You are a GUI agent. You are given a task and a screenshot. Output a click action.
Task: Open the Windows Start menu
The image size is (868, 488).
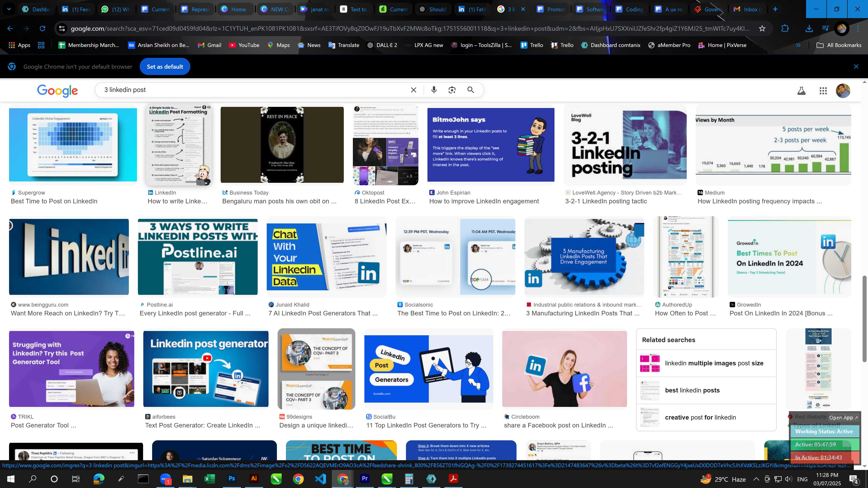[11, 479]
